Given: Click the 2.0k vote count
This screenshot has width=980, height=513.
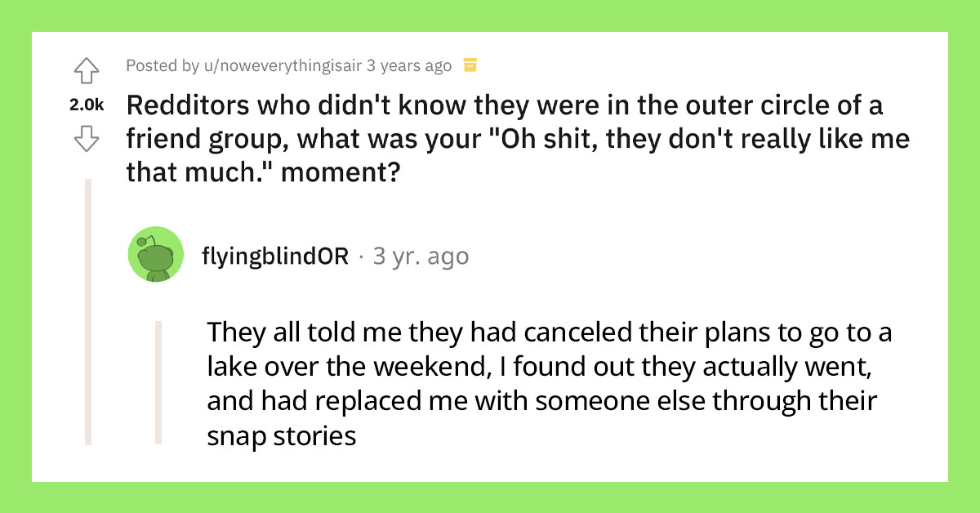Looking at the screenshot, I should pos(87,102).
